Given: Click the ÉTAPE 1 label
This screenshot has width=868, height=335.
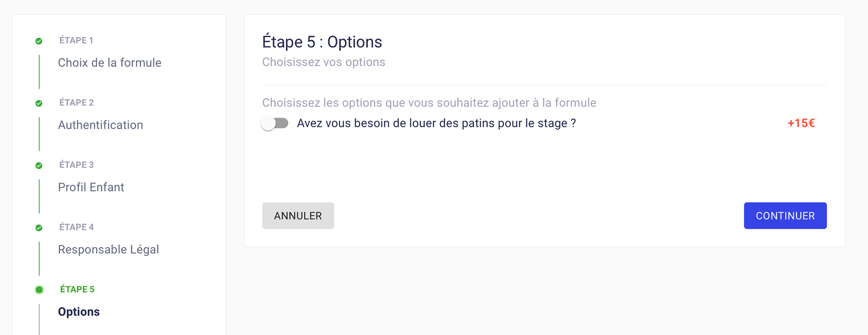Looking at the screenshot, I should point(76,40).
